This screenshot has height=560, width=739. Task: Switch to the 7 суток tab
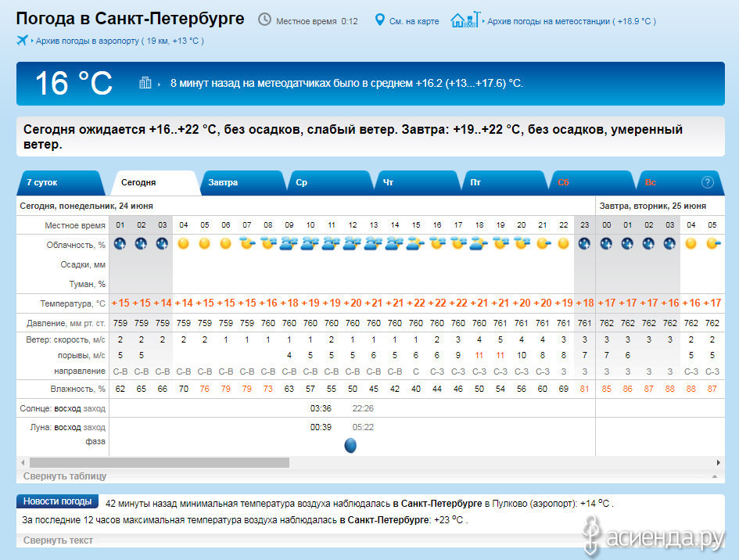(60, 183)
